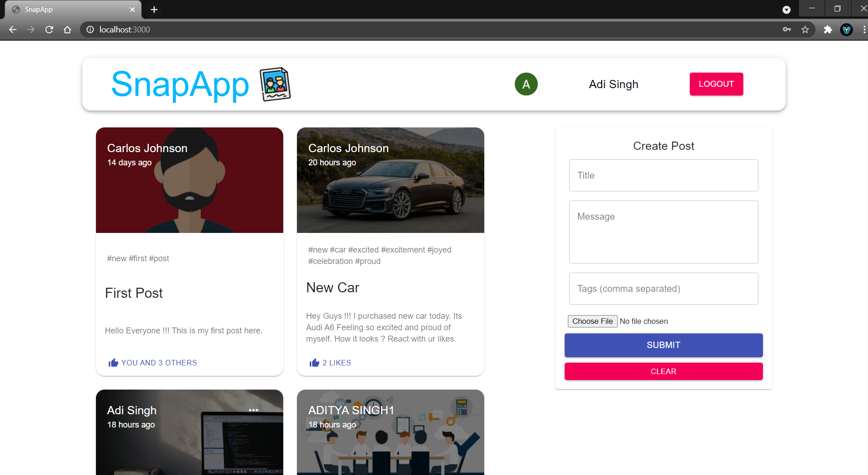Click the Title input field
Viewport: 868px width, 475px height.
[x=663, y=175]
